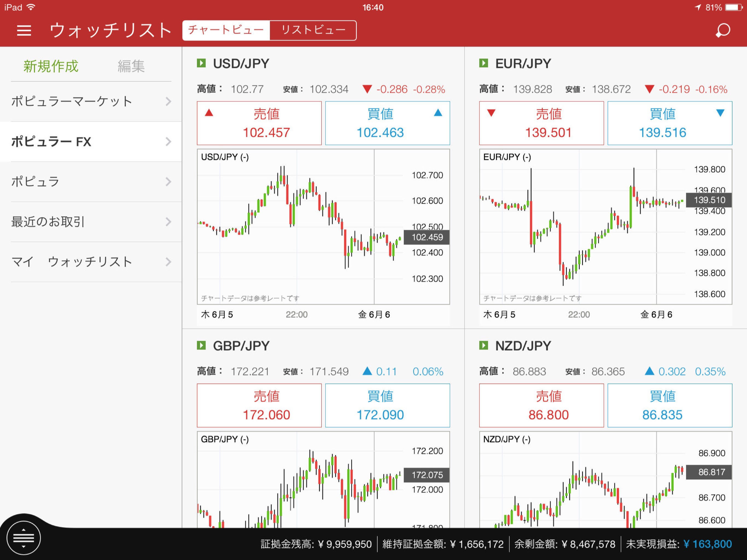The image size is (747, 560).
Task: Tap USD/JPY 売値 102.457 sell box
Action: tap(259, 123)
